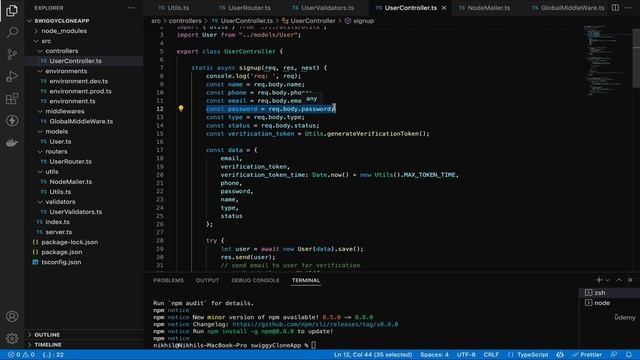The height and width of the screenshot is (360, 640).
Task: Open package.json file
Action: point(62,252)
